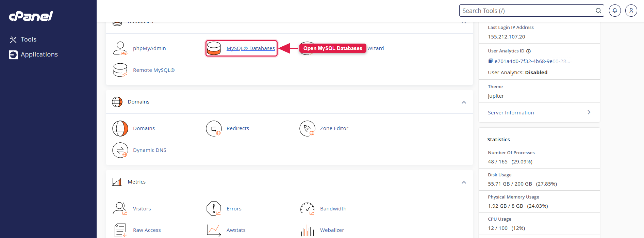Click the Wizard link text
Image resolution: width=644 pixels, height=238 pixels.
coord(376,48)
